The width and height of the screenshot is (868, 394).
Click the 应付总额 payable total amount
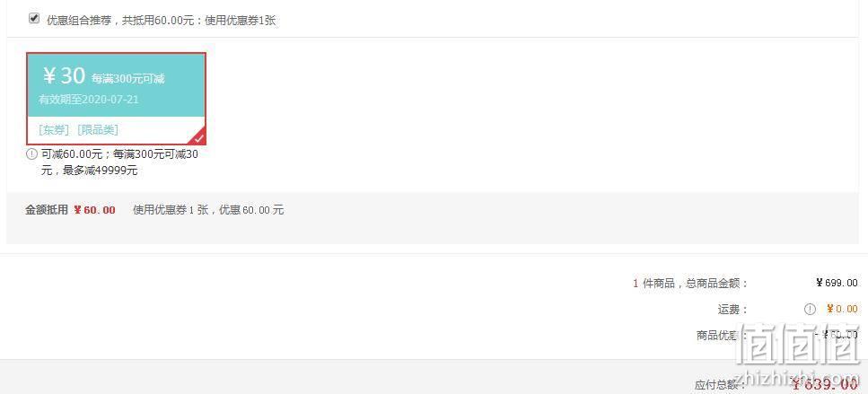click(825, 383)
